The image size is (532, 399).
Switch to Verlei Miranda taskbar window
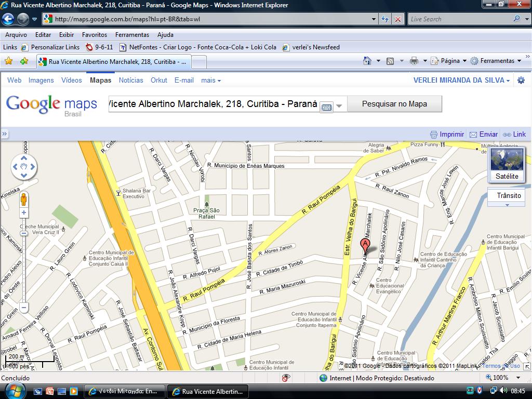[x=124, y=391]
